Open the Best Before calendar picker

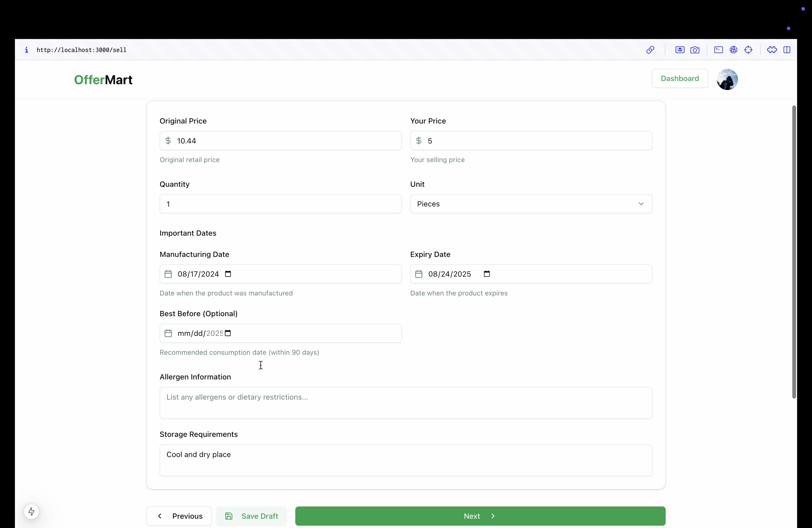pyautogui.click(x=228, y=333)
